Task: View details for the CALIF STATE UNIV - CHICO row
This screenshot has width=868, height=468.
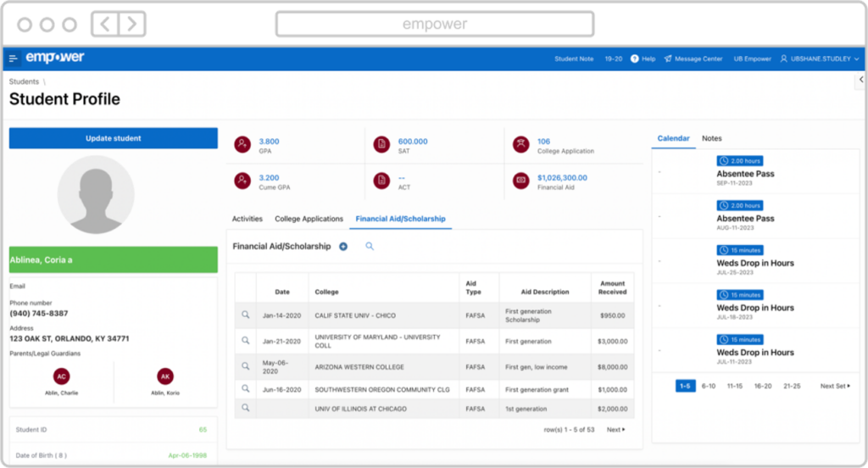Action: pyautogui.click(x=246, y=315)
